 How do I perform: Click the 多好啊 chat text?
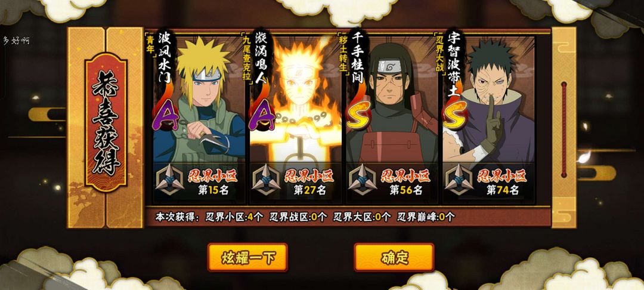(17, 41)
